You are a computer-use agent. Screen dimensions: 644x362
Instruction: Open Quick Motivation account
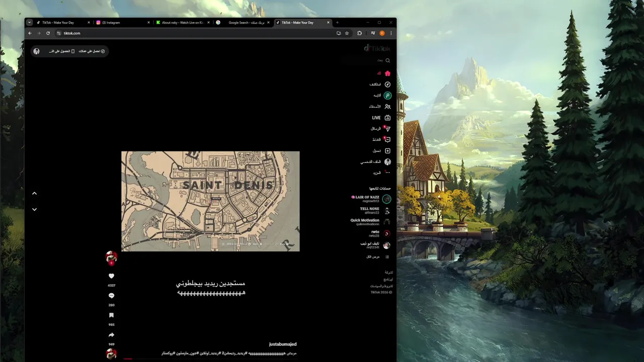[x=371, y=222]
